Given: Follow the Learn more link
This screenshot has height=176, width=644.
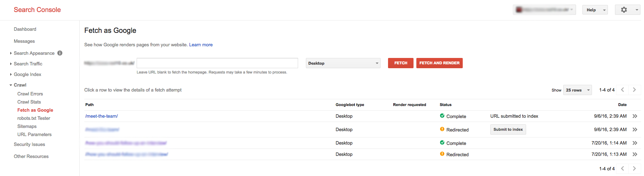Looking at the screenshot, I should 201,45.
